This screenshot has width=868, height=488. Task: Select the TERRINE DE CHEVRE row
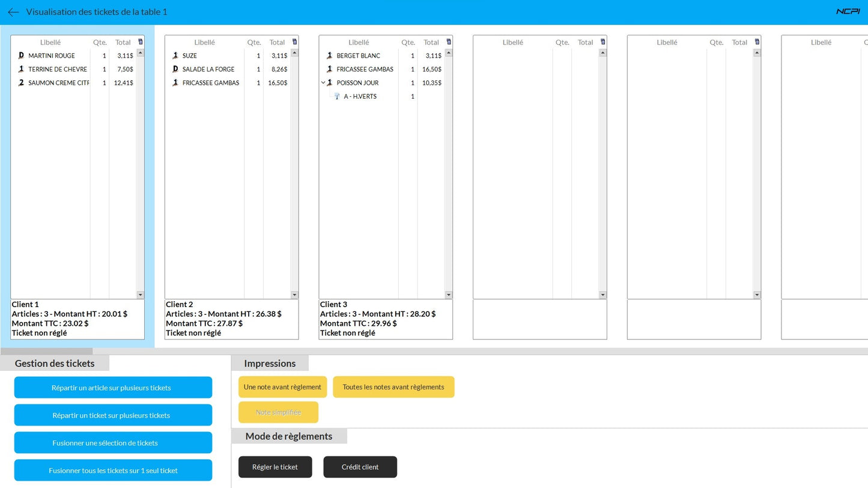(74, 69)
